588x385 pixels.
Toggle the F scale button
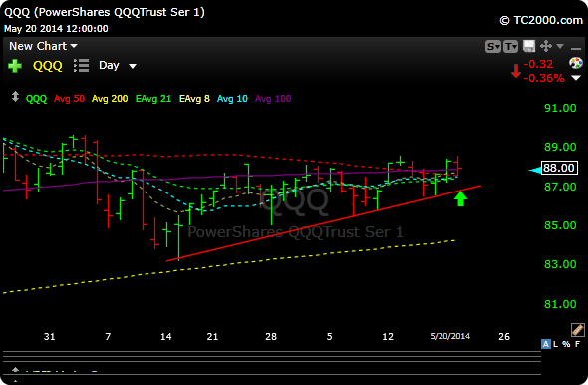pyautogui.click(x=577, y=344)
